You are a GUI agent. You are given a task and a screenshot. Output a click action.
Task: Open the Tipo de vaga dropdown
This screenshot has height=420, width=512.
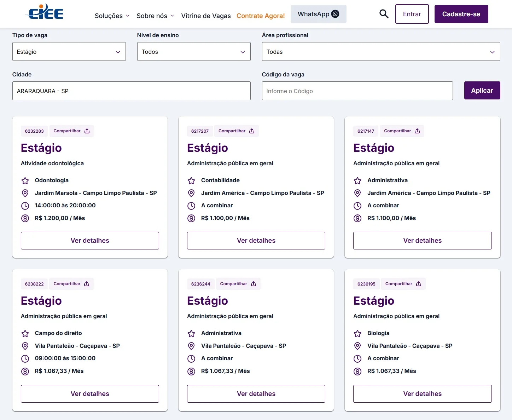[x=69, y=52]
